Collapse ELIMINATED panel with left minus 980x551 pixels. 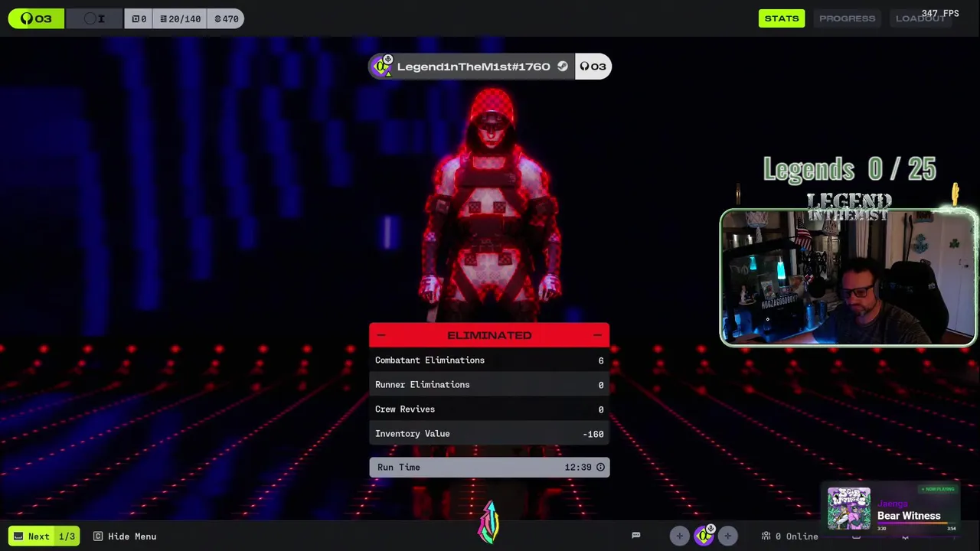pyautogui.click(x=381, y=335)
